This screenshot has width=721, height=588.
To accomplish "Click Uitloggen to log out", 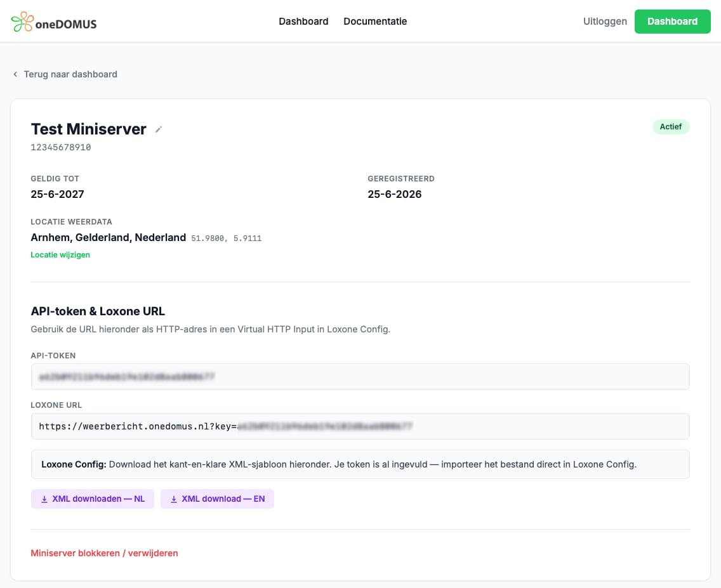I will pos(605,21).
